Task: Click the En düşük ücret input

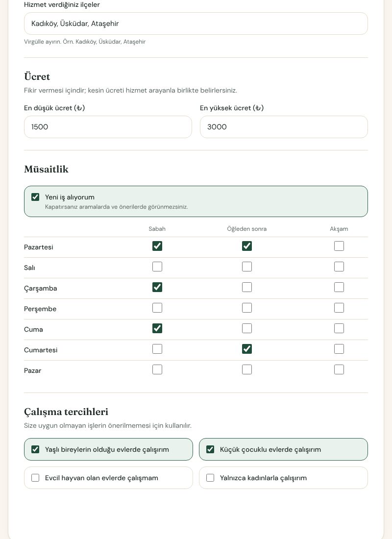Action: (108, 127)
